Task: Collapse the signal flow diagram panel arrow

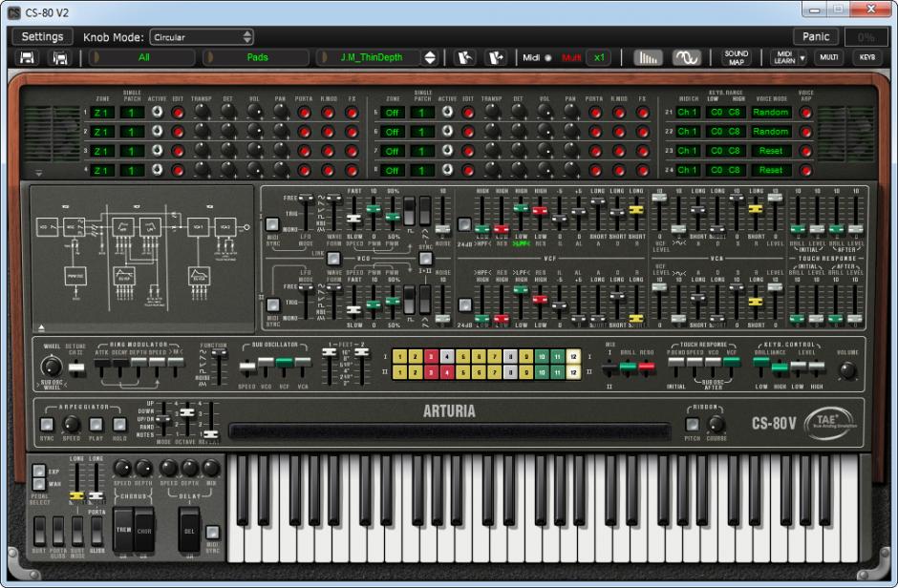Action: tap(41, 327)
